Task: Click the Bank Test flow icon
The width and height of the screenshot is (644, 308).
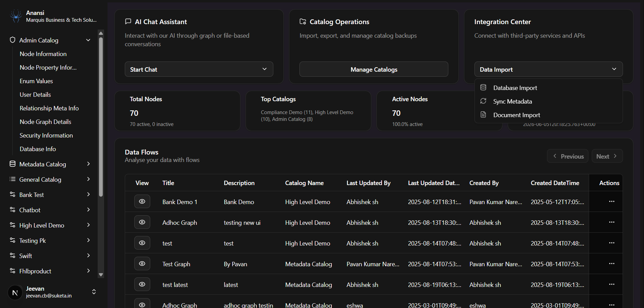Action: pos(13,195)
